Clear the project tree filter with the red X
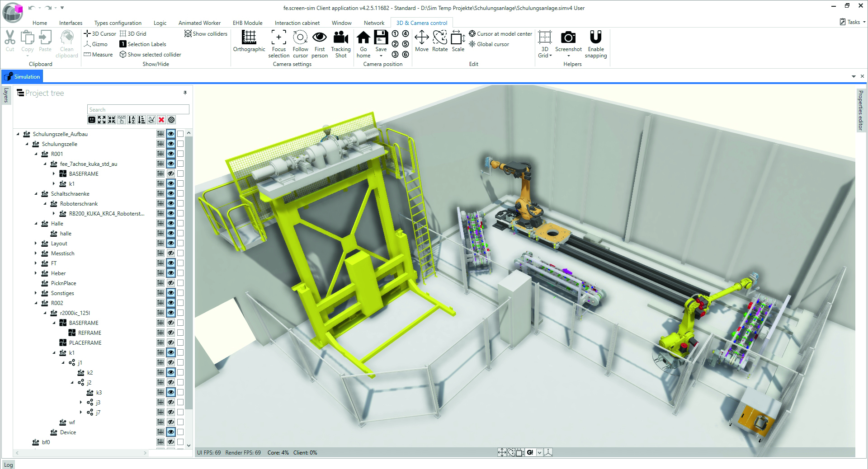The width and height of the screenshot is (868, 469). pyautogui.click(x=162, y=120)
